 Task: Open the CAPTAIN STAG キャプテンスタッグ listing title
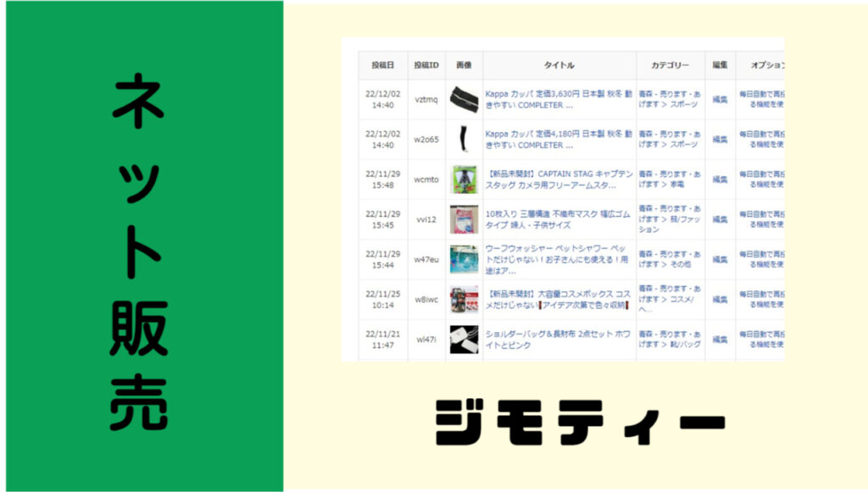coord(559,180)
